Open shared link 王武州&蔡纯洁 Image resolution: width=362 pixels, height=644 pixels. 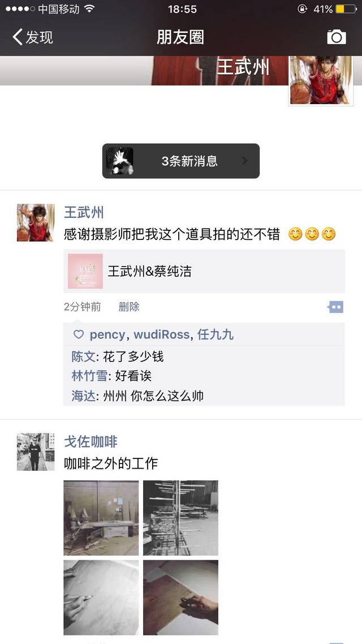204,271
